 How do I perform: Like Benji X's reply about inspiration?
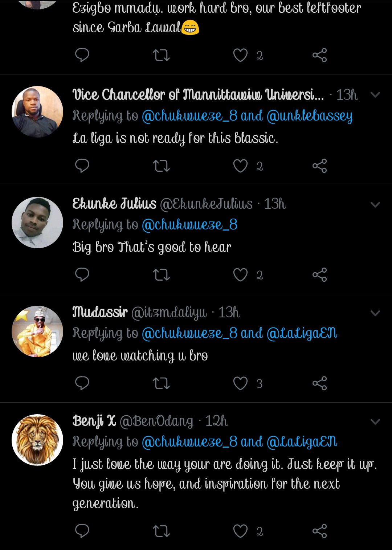240,531
